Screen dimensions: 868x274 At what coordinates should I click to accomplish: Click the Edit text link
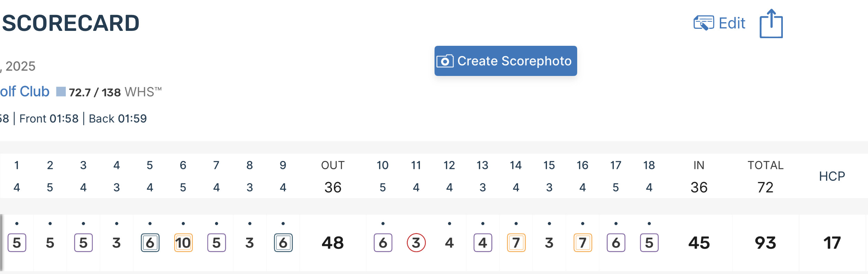click(732, 23)
